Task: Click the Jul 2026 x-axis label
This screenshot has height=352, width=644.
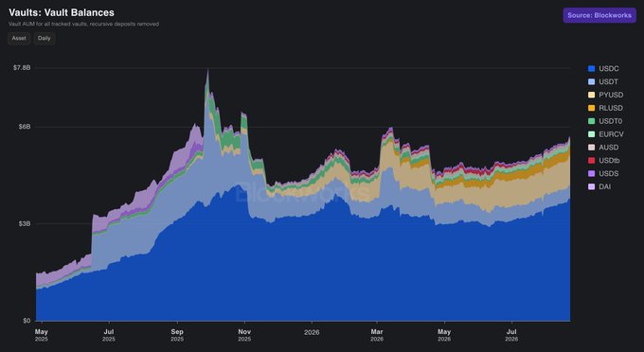Action: (x=511, y=335)
